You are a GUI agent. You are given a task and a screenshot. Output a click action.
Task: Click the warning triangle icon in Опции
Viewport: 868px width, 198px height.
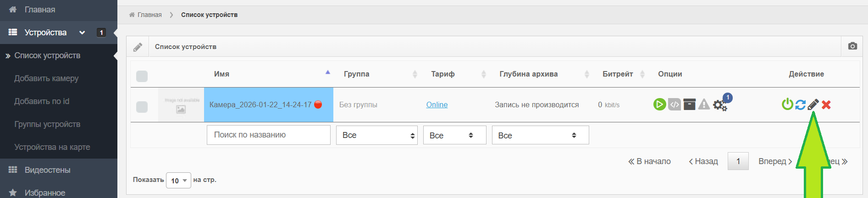(x=704, y=104)
